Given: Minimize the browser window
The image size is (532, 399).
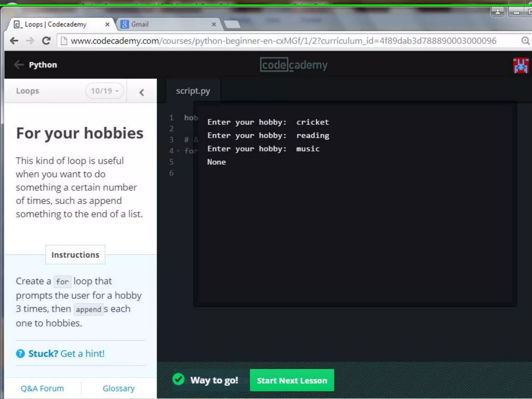Looking at the screenshot, I should [x=516, y=12].
